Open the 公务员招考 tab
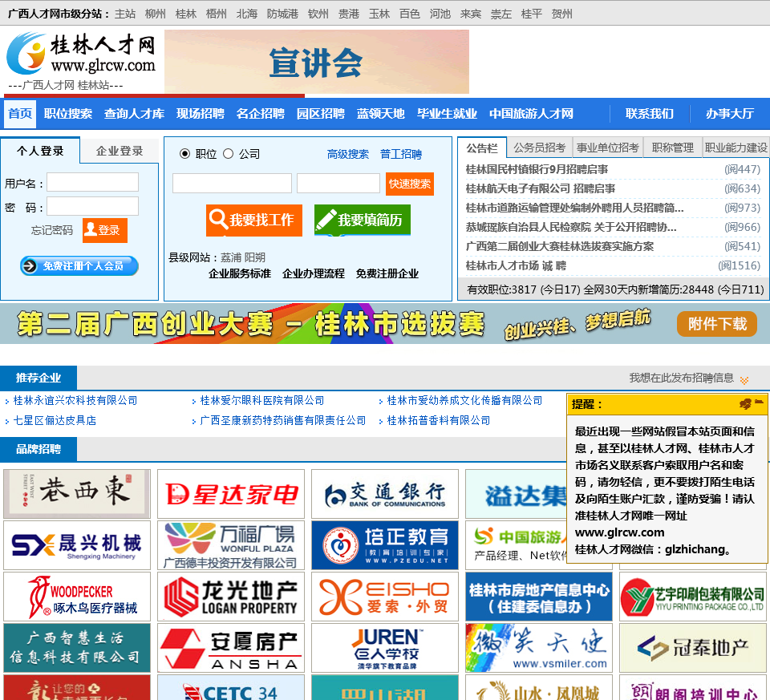The height and width of the screenshot is (700, 770). coord(539,148)
